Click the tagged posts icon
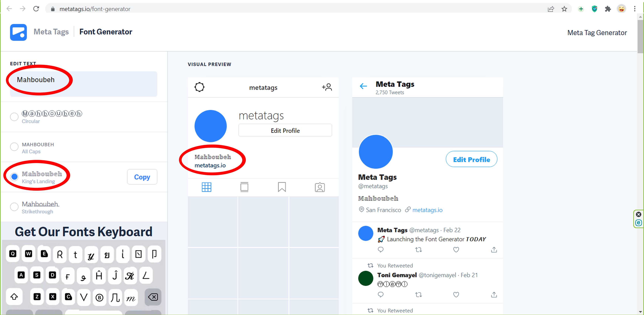 (x=320, y=187)
